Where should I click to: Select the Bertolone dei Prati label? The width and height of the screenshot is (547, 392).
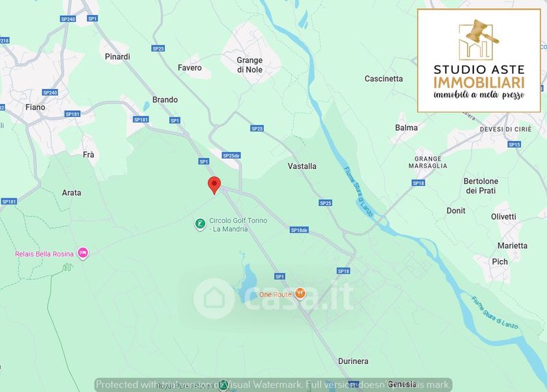pos(481,185)
